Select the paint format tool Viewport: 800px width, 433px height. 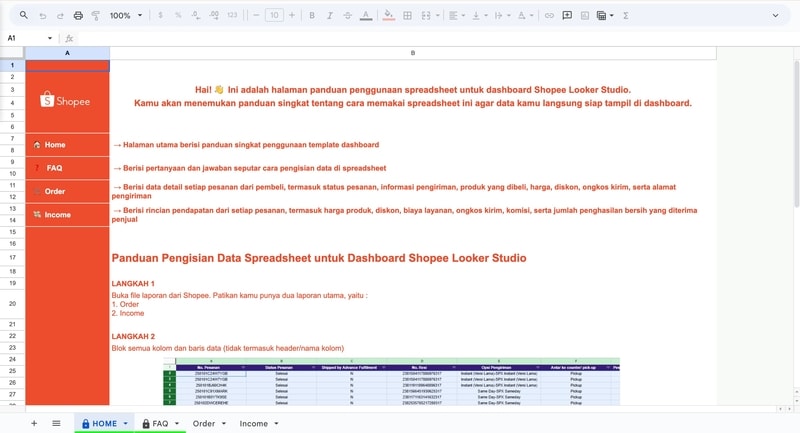95,16
